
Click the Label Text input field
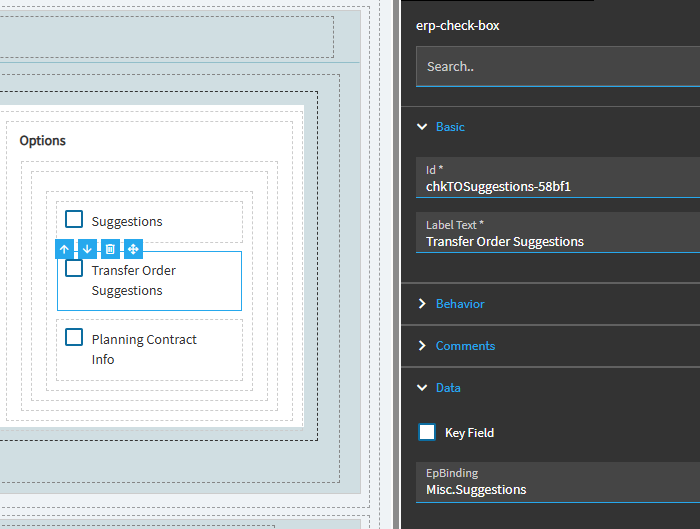coord(558,233)
